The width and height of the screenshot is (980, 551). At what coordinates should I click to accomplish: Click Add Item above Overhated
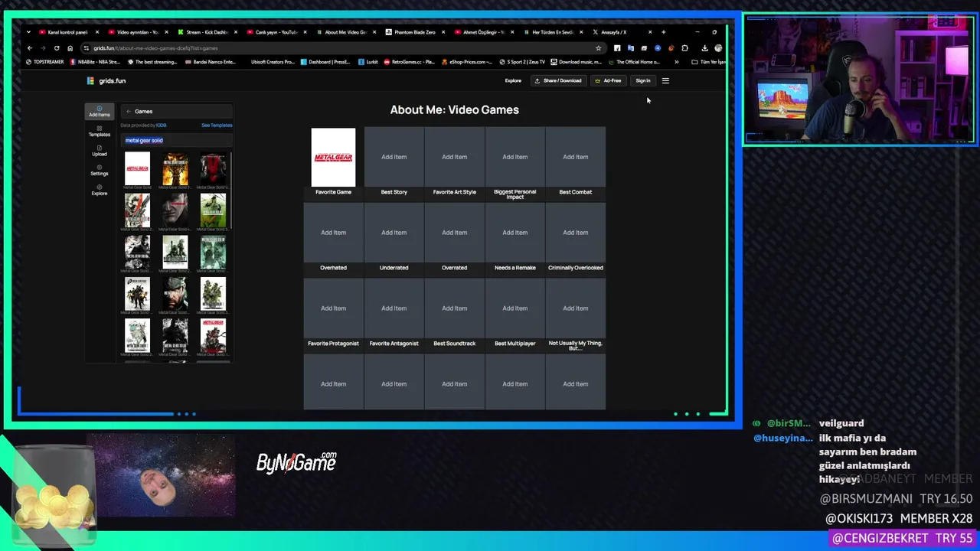pos(333,233)
